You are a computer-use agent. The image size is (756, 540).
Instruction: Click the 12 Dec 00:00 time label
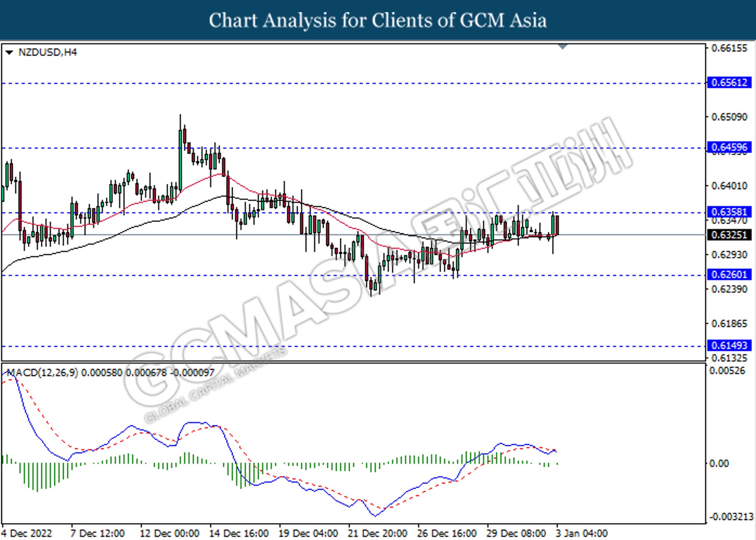(x=169, y=534)
